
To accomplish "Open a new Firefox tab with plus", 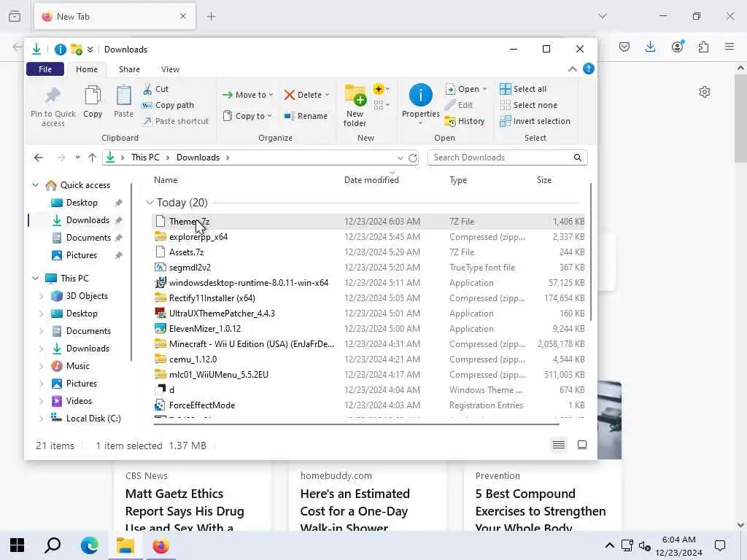I will (x=211, y=17).
